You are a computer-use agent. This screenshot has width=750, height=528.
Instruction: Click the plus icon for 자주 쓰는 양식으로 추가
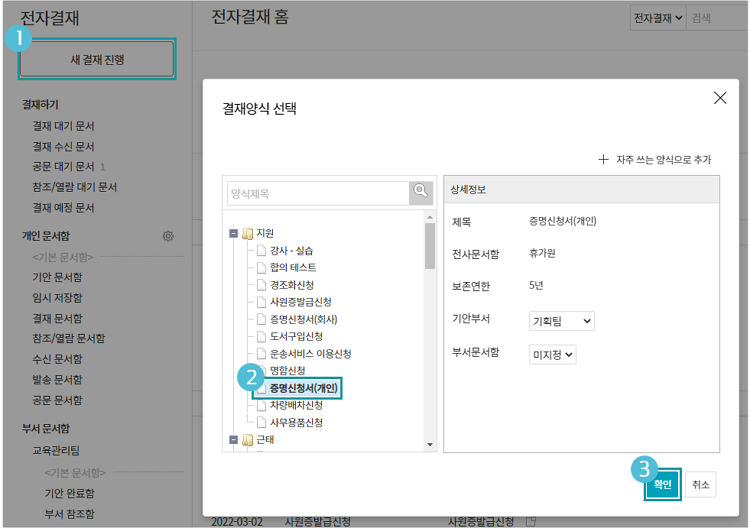[x=603, y=159]
